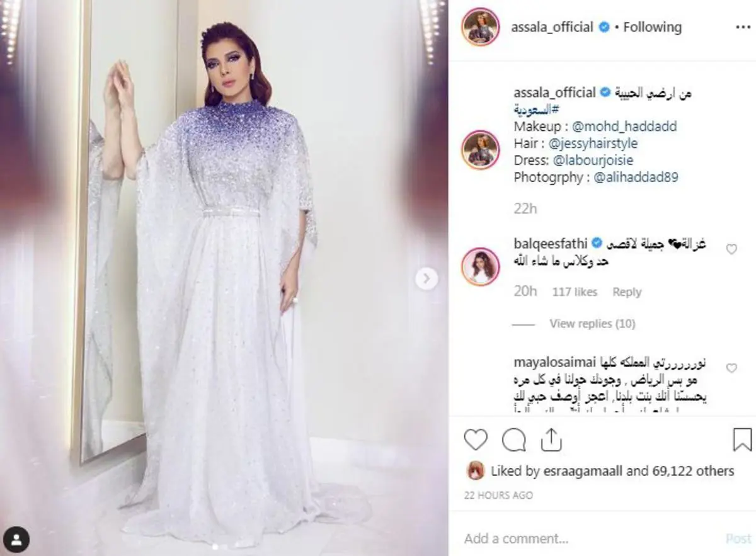Reply to balqeesfathi's comment

pos(627,292)
